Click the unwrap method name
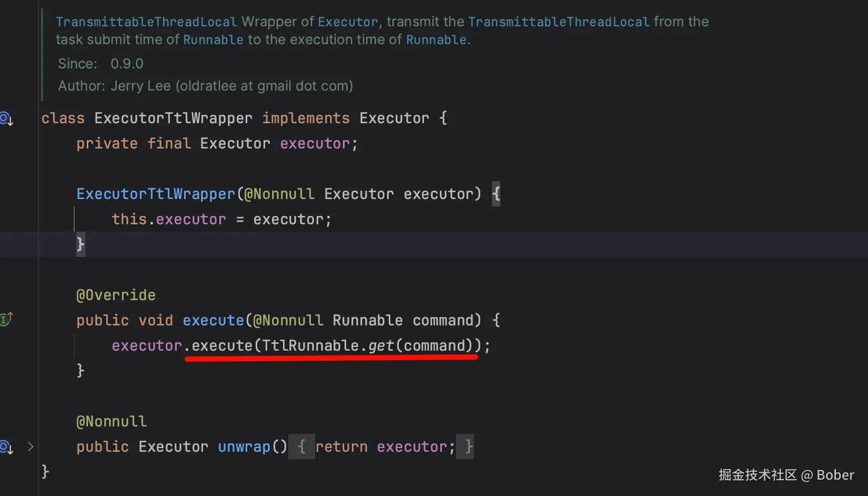The height and width of the screenshot is (496, 868). (x=244, y=447)
